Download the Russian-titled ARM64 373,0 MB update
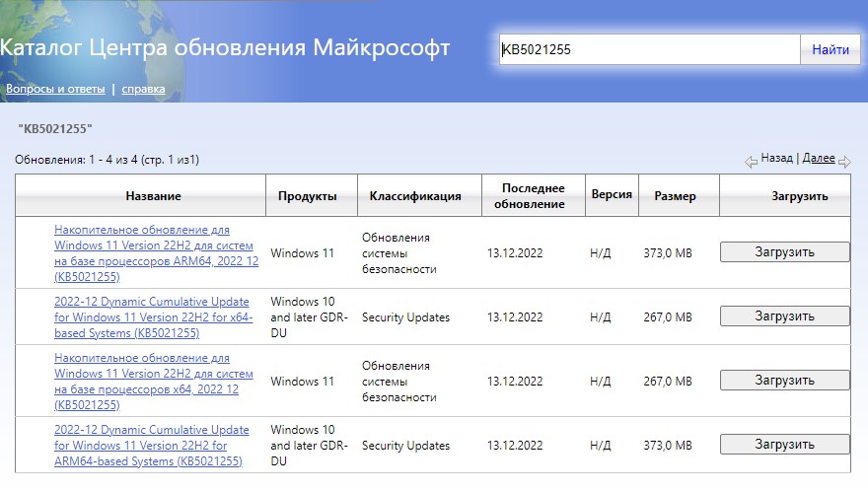The height and width of the screenshot is (491, 868). pos(784,251)
